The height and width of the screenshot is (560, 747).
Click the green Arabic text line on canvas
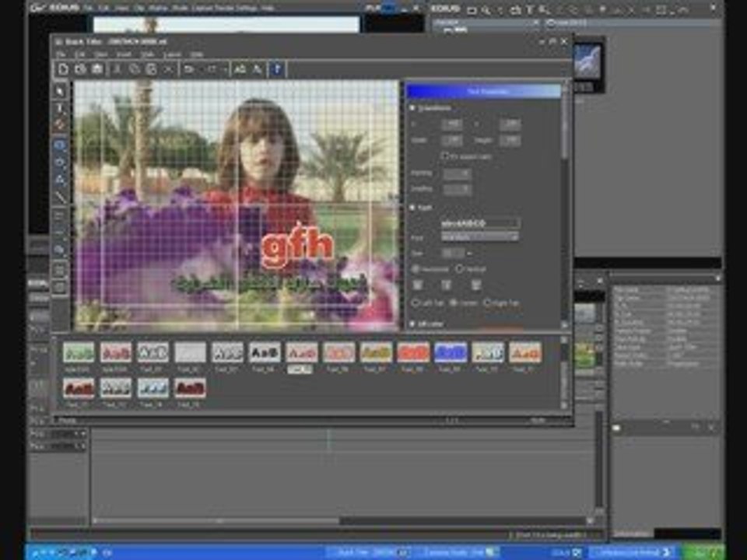270,283
